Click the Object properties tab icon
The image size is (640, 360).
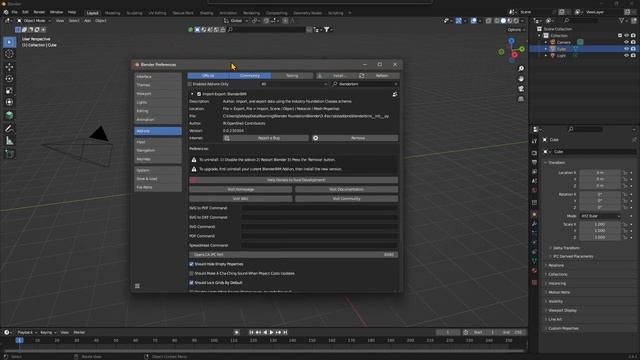click(534, 214)
